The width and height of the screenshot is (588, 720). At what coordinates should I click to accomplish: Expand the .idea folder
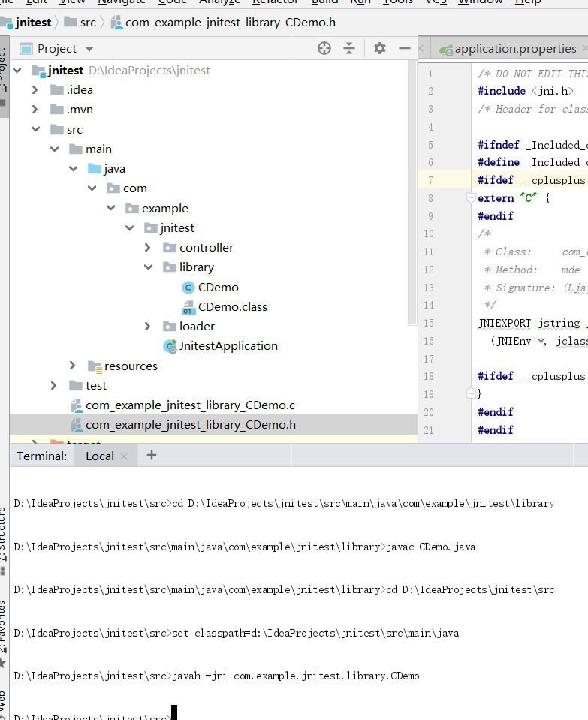coord(35,90)
